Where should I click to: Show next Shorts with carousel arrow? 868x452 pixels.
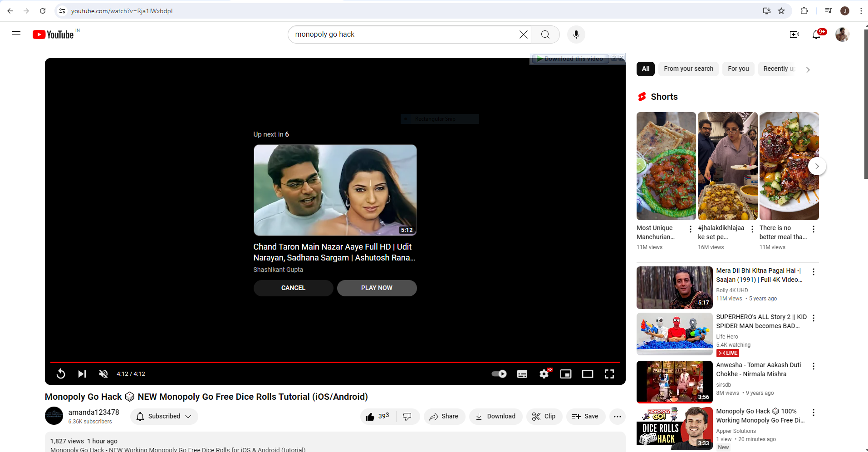coord(817,166)
